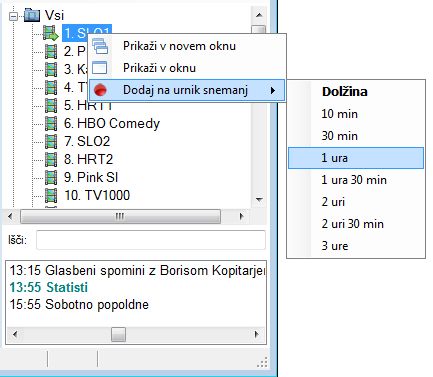Viewport: 433px width, 377px height.
Task: Select 13:55 Statisti program entry
Action: pyautogui.click(x=49, y=287)
